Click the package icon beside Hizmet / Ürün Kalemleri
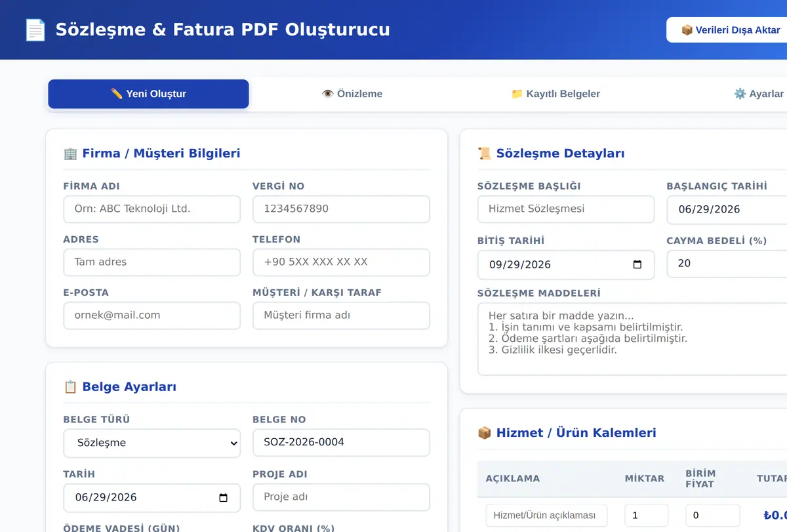The height and width of the screenshot is (532, 787). click(x=485, y=433)
